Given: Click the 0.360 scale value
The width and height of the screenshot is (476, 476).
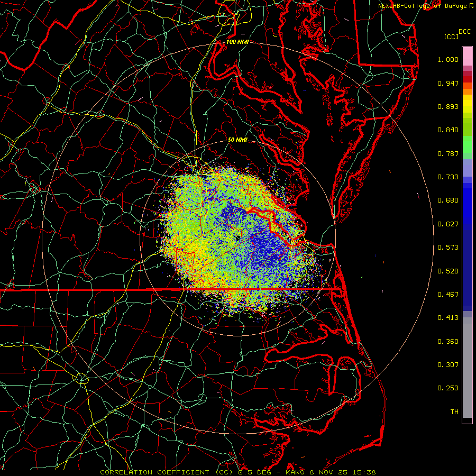Looking at the screenshot, I should (x=448, y=342).
